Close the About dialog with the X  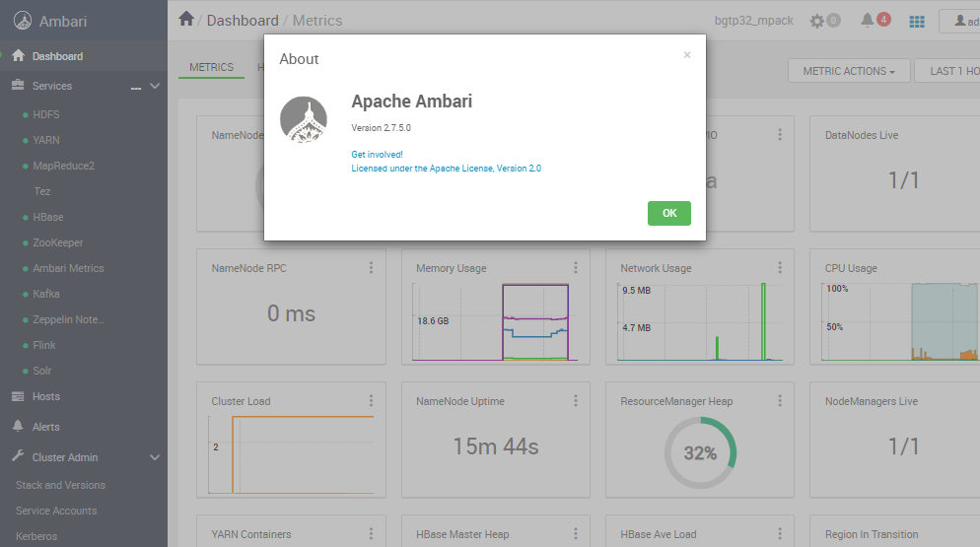(x=687, y=55)
